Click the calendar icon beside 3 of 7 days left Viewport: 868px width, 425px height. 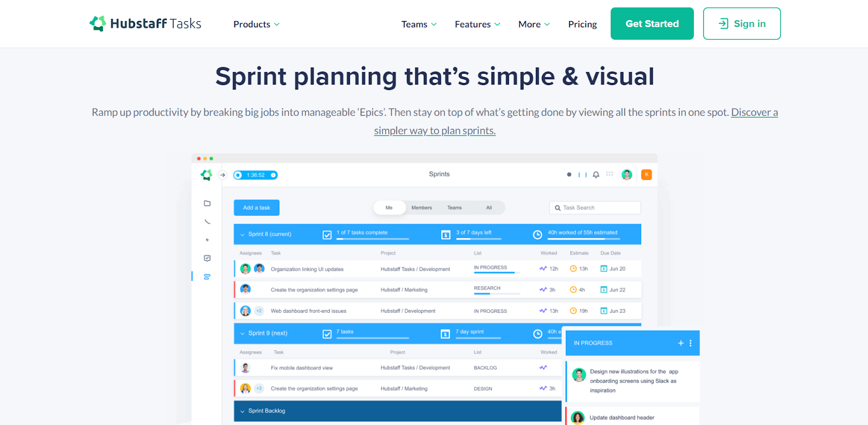click(446, 235)
